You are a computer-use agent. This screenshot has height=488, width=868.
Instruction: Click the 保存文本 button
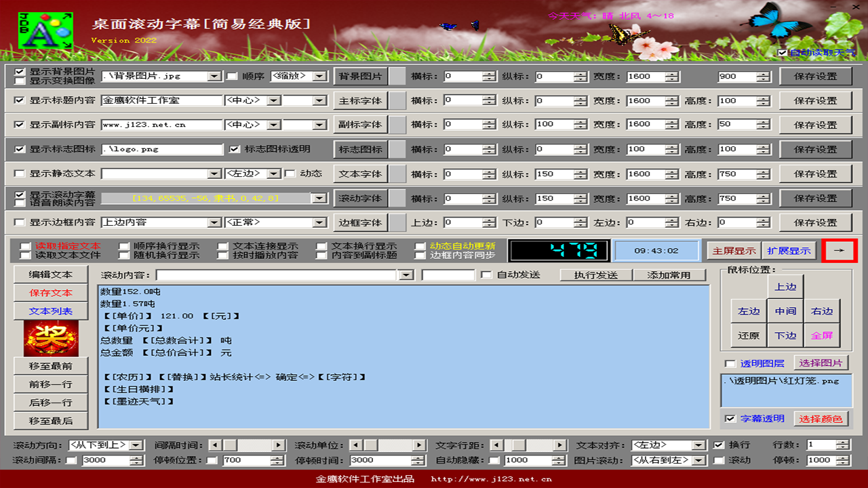click(51, 293)
